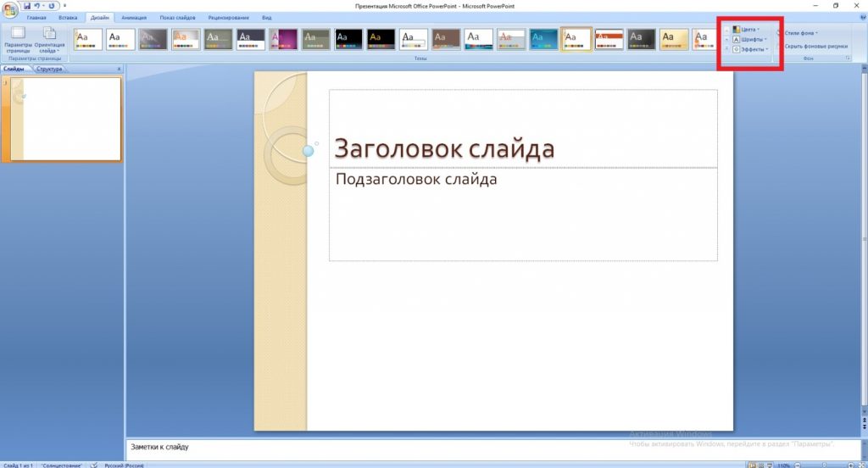Switch to the Структура pane tab
The width and height of the screenshot is (868, 468).
[x=49, y=69]
